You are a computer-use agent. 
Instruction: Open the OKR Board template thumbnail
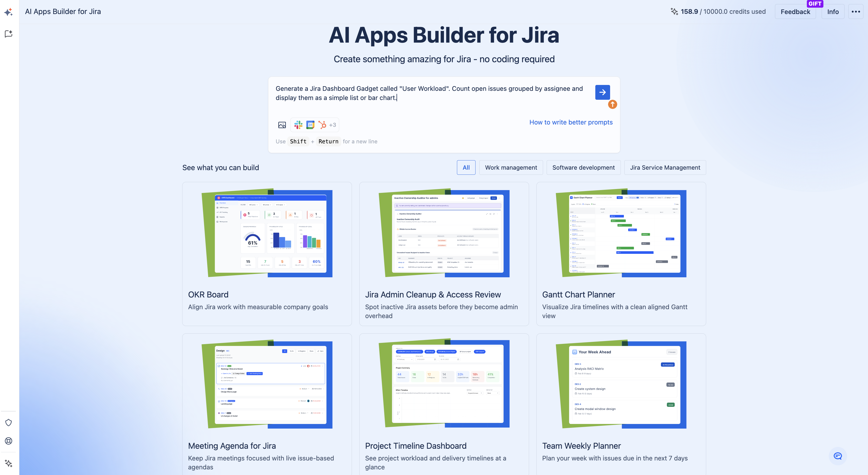pos(267,233)
